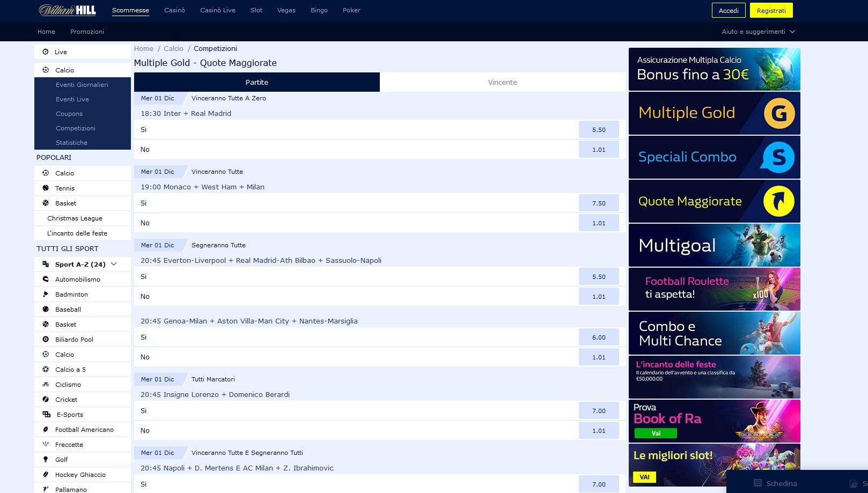
Task: Click the Freccette darts icon
Action: coord(46,445)
